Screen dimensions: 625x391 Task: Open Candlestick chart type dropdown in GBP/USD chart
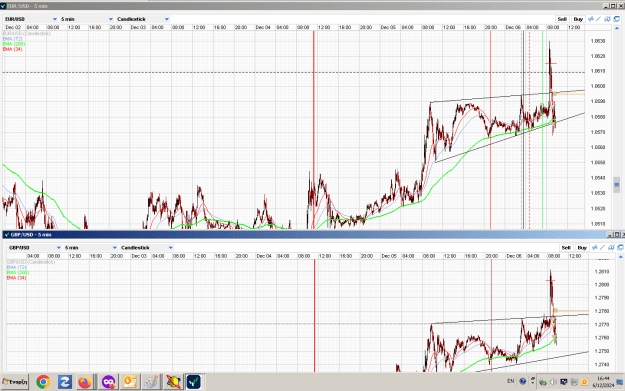[147, 248]
